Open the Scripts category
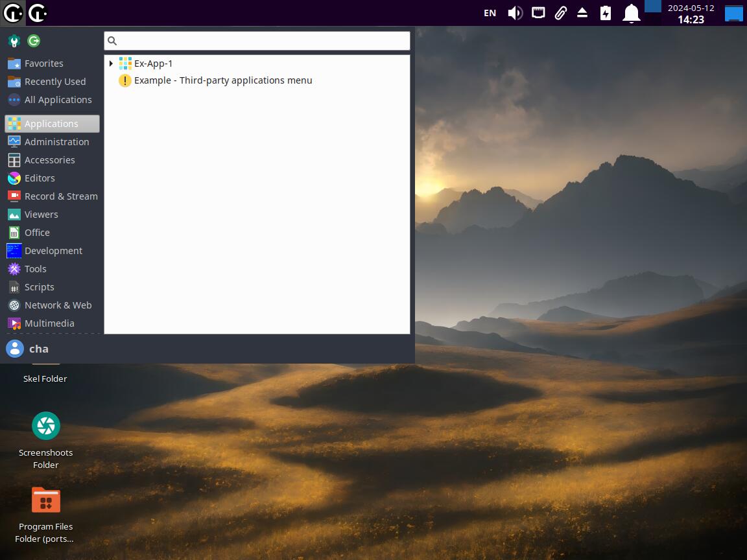The height and width of the screenshot is (560, 747). 52,286
